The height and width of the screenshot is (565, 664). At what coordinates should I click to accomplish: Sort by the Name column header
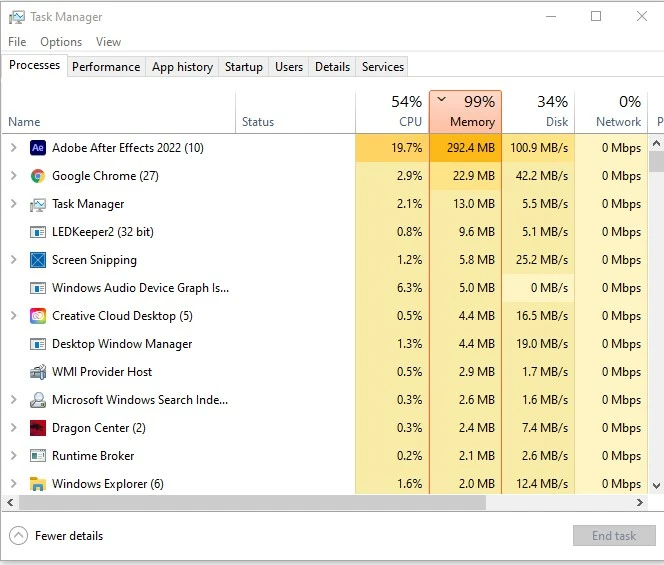coord(119,112)
